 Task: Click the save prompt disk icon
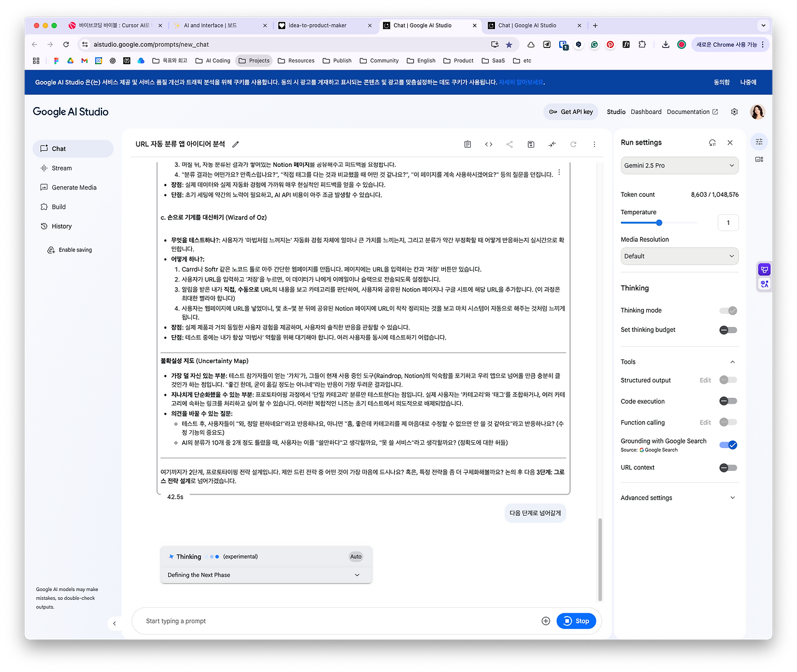tap(531, 144)
